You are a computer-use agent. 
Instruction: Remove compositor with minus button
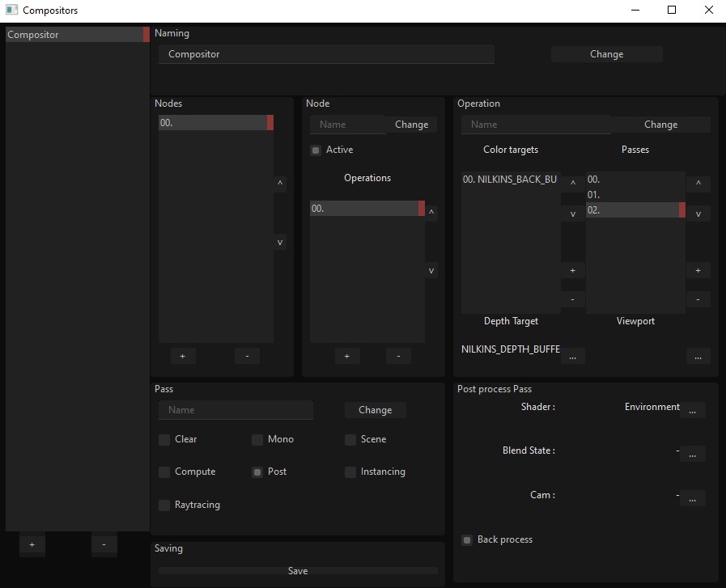click(x=104, y=544)
